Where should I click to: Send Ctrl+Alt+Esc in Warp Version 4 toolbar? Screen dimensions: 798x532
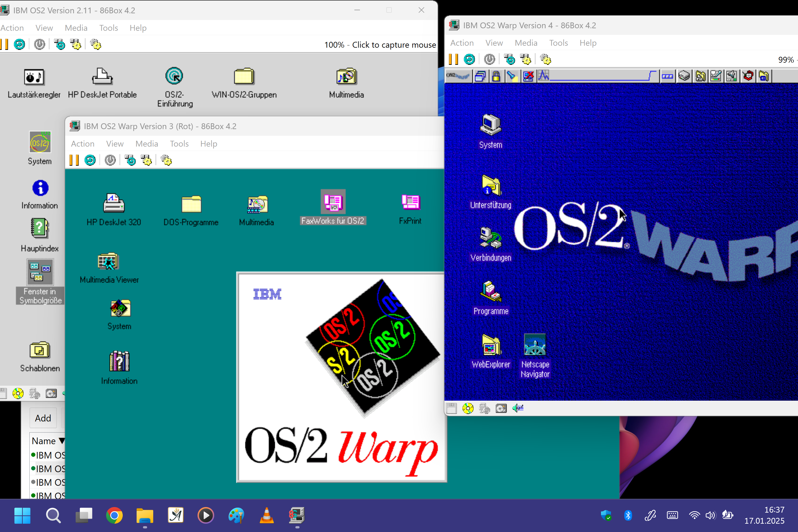tap(526, 59)
